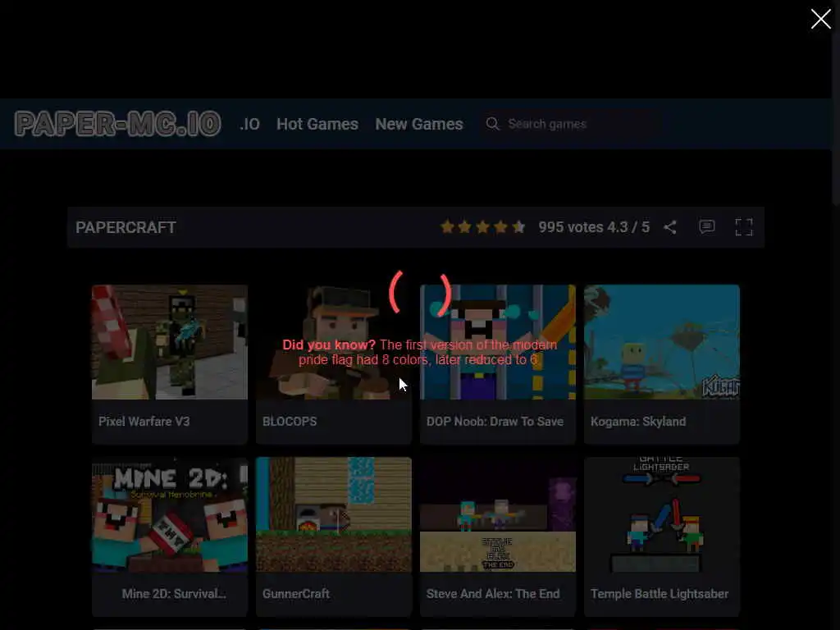The image size is (840, 630).
Task: Click the BLOCOPS title link
Action: [290, 421]
